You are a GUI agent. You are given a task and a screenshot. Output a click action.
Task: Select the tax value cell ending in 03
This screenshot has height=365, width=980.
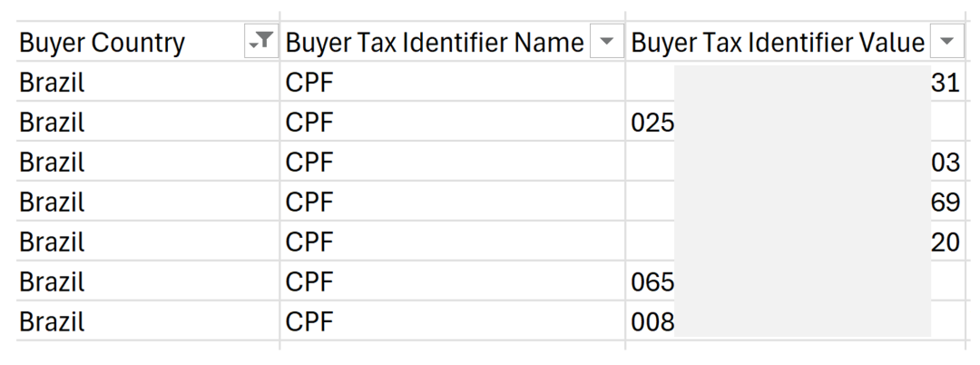(796, 162)
